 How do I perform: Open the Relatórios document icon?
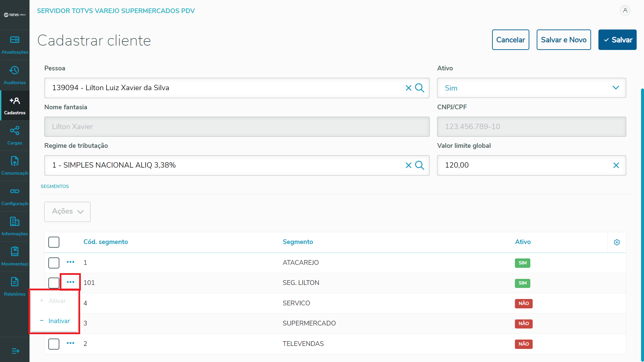15,282
